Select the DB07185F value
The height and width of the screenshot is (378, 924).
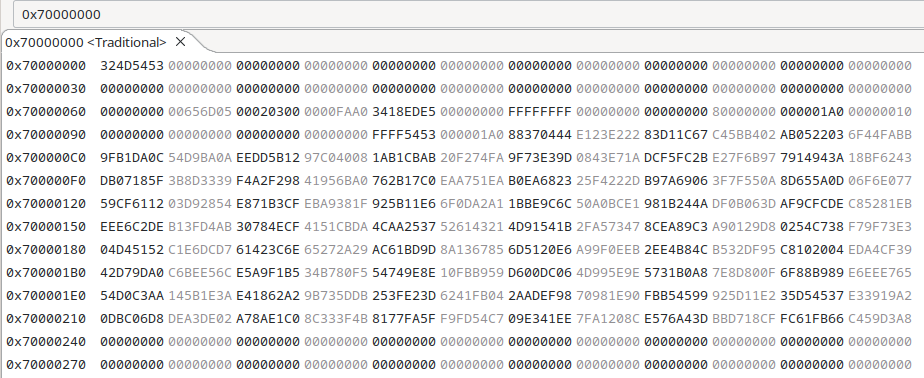click(x=132, y=180)
